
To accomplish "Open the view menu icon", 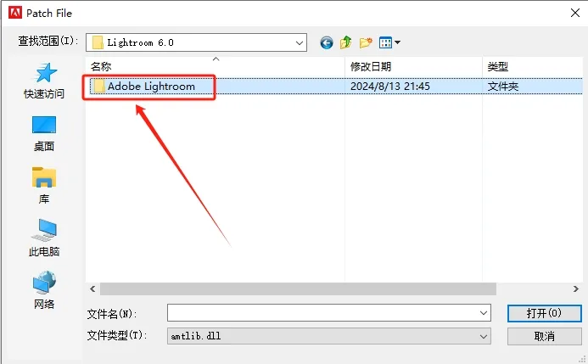I will (389, 42).
